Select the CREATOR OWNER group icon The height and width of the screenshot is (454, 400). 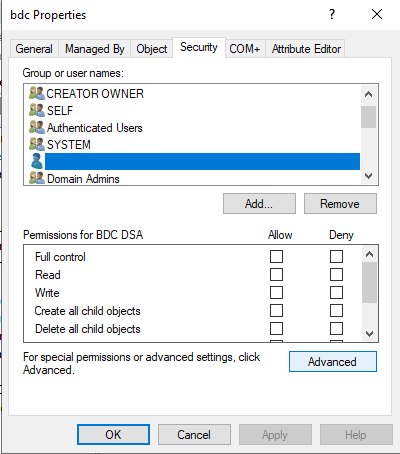[x=37, y=93]
